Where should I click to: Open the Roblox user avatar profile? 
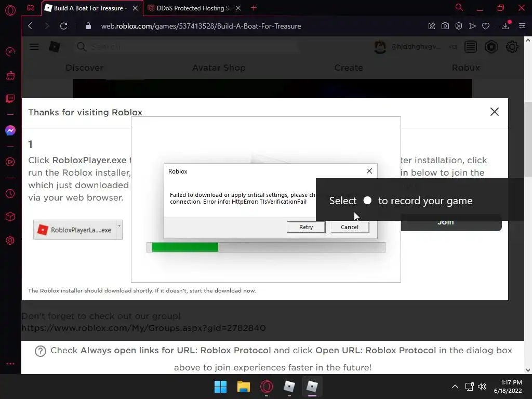pos(380,47)
